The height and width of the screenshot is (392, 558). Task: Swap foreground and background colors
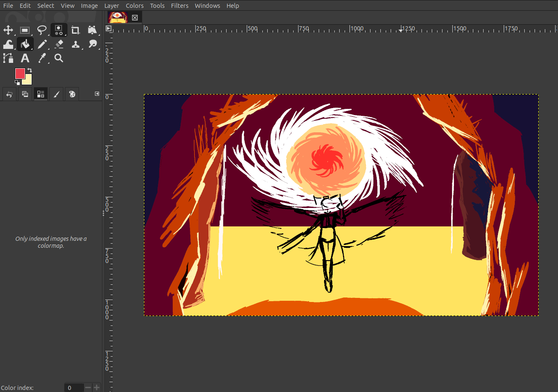click(x=30, y=70)
